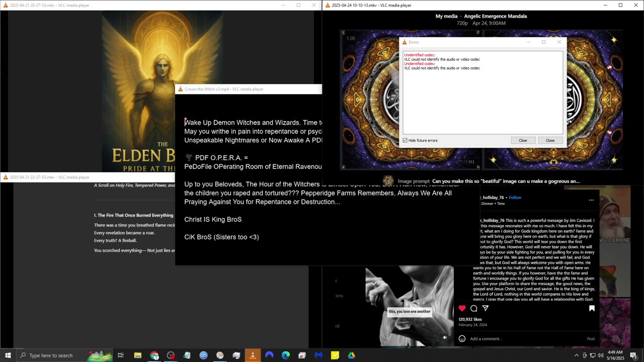
Task: Open the Malwarebytes taskbar icon
Action: pos(318,355)
